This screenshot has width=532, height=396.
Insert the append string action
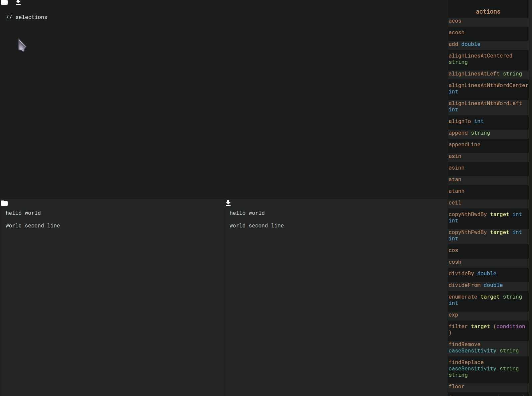469,133
